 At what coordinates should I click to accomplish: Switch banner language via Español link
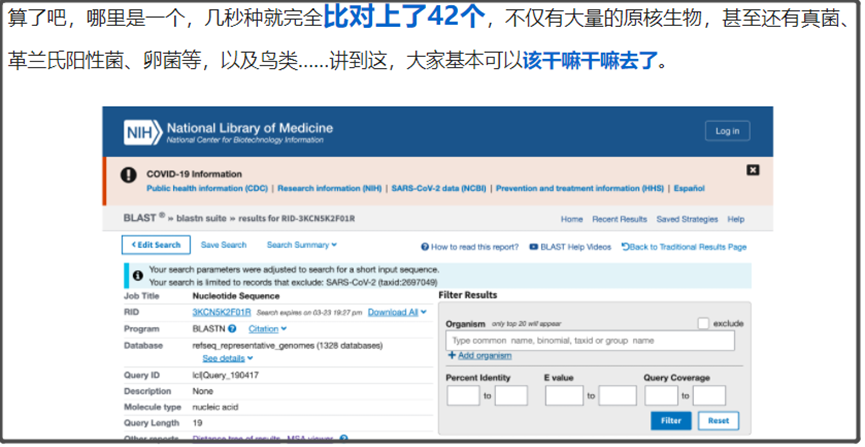[x=689, y=188]
